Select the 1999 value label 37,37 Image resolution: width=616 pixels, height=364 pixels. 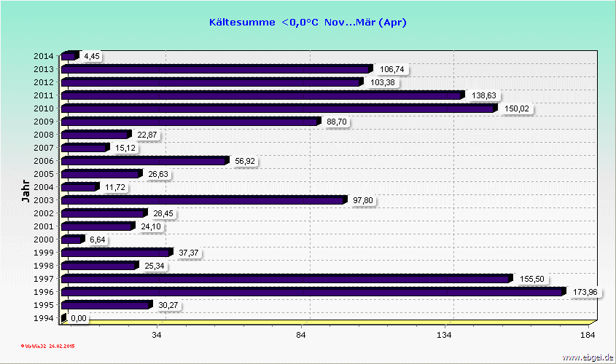(189, 253)
